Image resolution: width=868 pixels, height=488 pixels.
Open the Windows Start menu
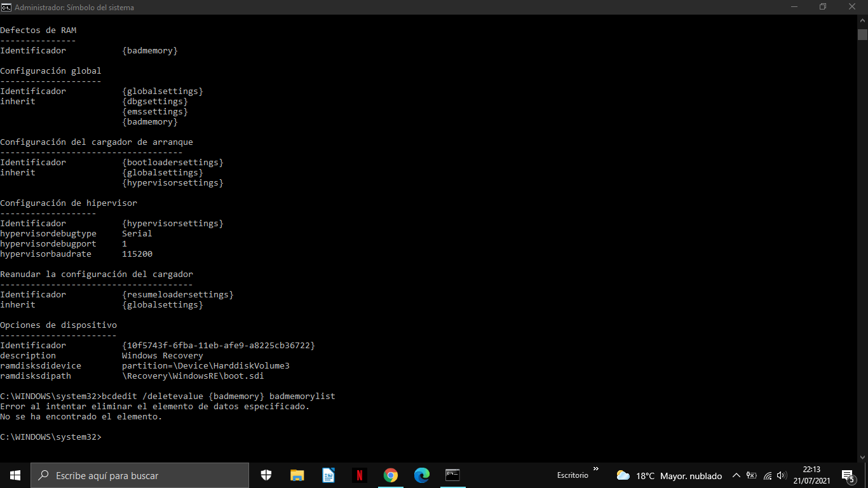click(x=15, y=475)
